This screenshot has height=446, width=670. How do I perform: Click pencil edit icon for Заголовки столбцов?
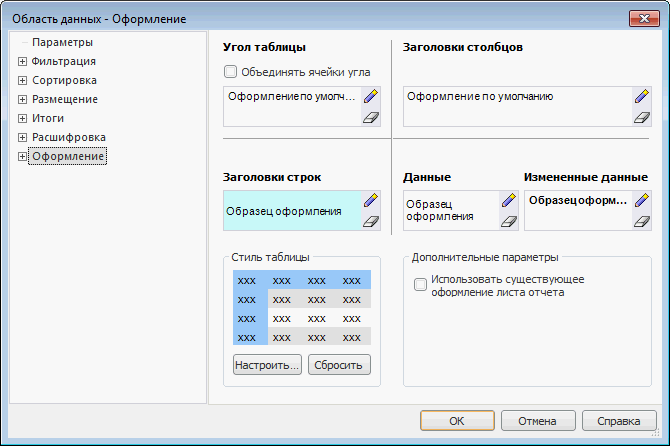[x=643, y=97]
